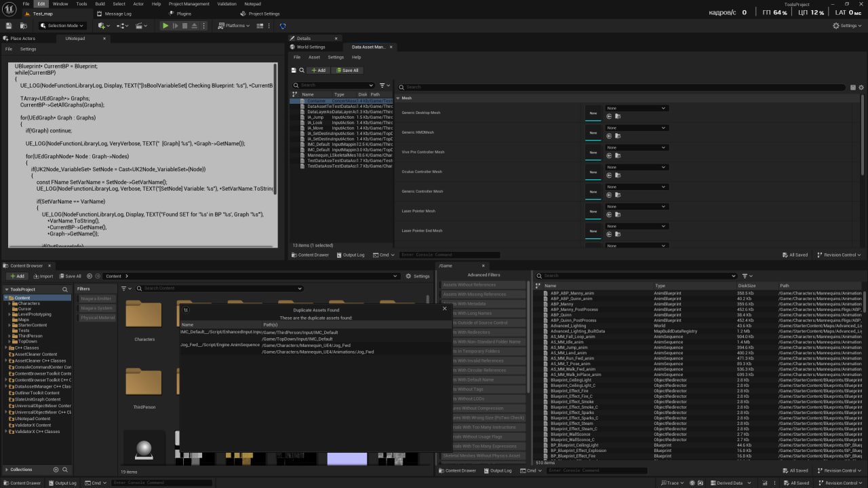Viewport: 868px width, 488px height.
Task: Open the Selection Mode dropdown
Action: pos(62,26)
